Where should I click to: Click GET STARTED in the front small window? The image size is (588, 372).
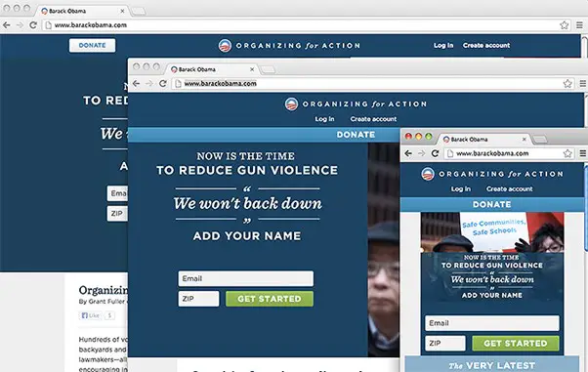point(516,343)
